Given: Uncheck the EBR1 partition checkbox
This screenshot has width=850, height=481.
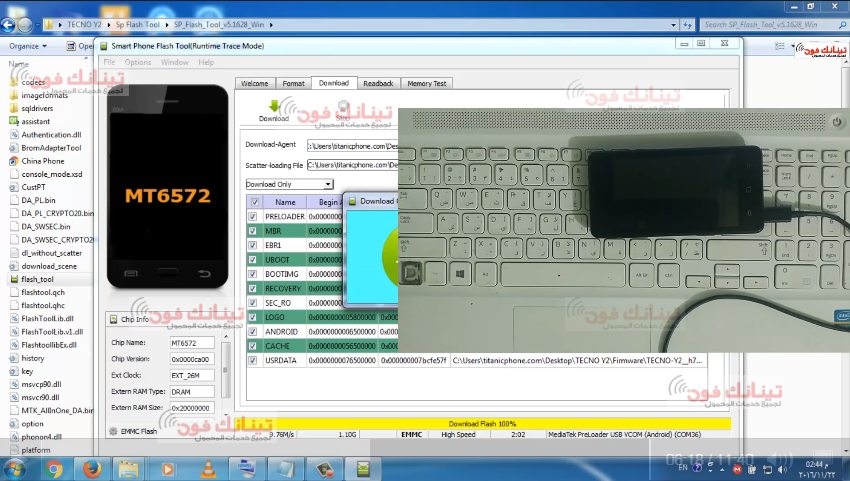Looking at the screenshot, I should [x=253, y=245].
